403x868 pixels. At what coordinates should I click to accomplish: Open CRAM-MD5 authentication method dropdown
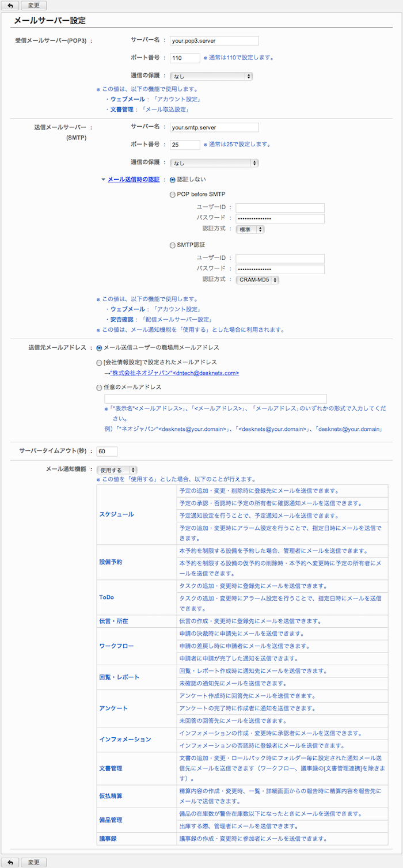point(258,279)
